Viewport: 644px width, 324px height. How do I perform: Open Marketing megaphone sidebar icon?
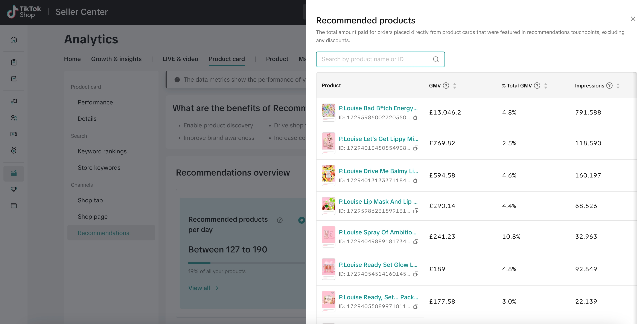point(14,101)
